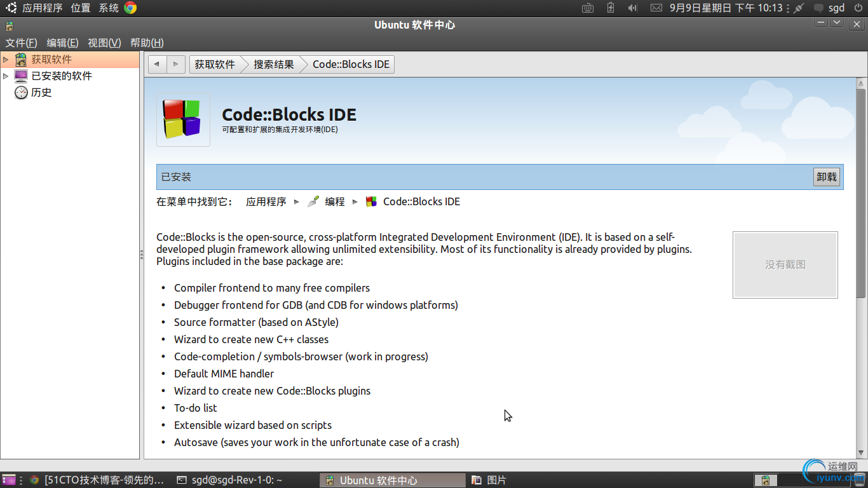Expand the 获取软件 tree node
868x488 pixels.
point(6,59)
